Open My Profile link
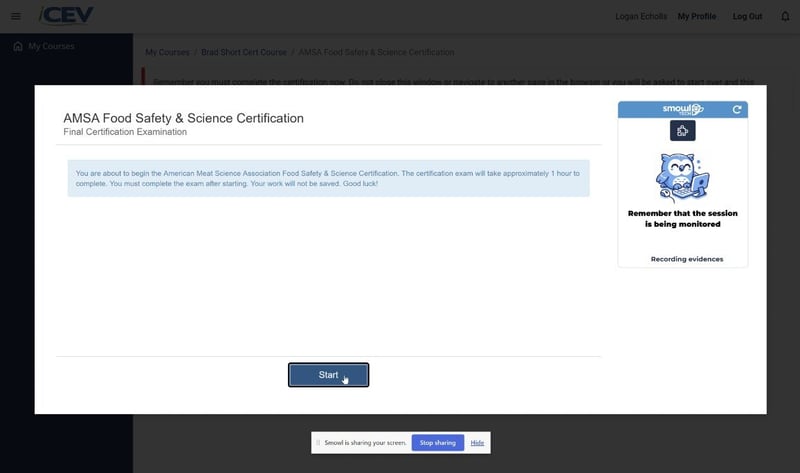This screenshot has width=800, height=473. pyautogui.click(x=697, y=16)
